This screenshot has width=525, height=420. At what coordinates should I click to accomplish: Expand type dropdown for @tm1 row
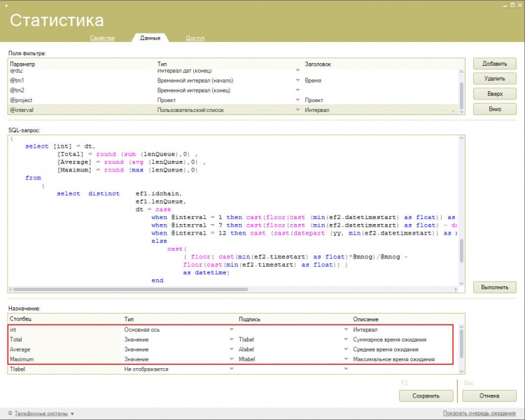click(x=297, y=80)
